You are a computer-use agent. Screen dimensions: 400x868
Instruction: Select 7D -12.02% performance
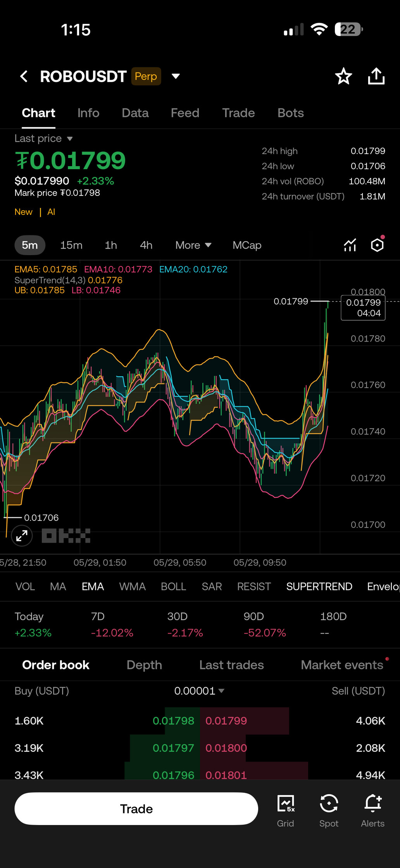pos(112,624)
